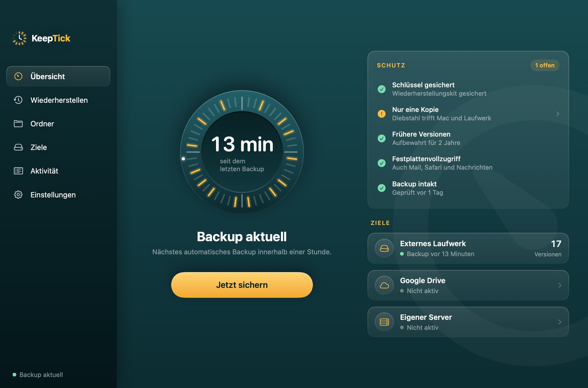The image size is (588, 388).
Task: Click the green dot in the sidebar footer status
Action: point(14,375)
